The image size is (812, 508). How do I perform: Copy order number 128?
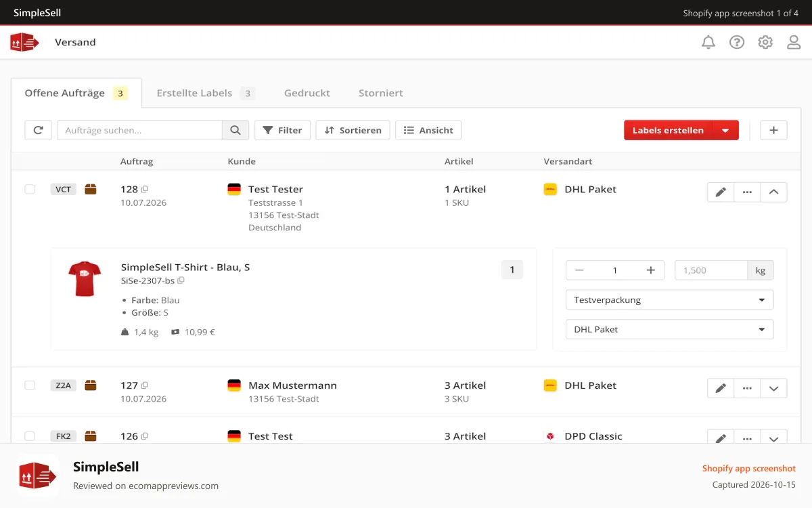(145, 190)
